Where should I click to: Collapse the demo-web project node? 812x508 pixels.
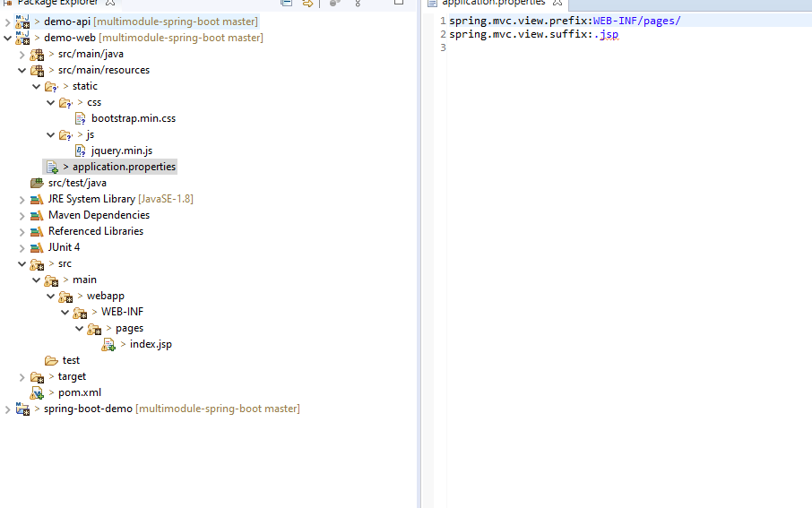coord(8,38)
